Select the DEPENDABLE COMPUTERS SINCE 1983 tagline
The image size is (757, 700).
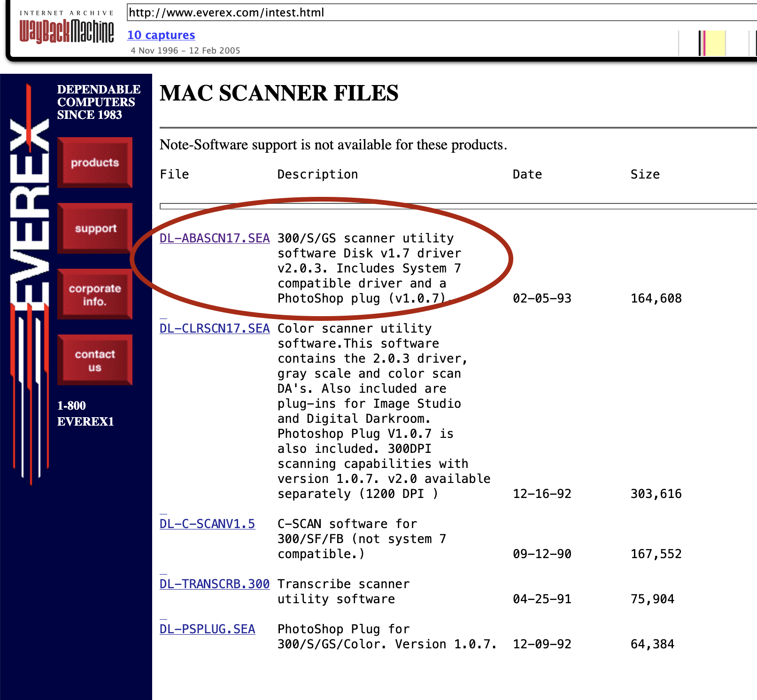coord(99,102)
